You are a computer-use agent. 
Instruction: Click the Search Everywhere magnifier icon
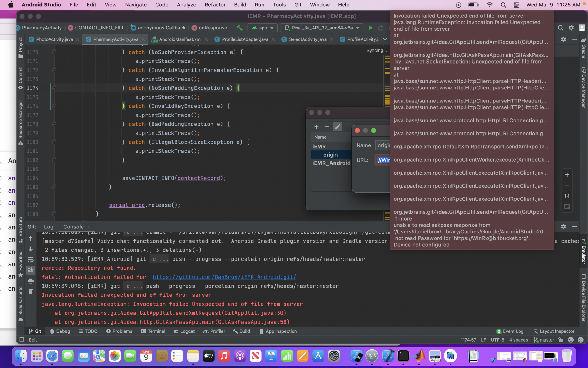point(560,28)
